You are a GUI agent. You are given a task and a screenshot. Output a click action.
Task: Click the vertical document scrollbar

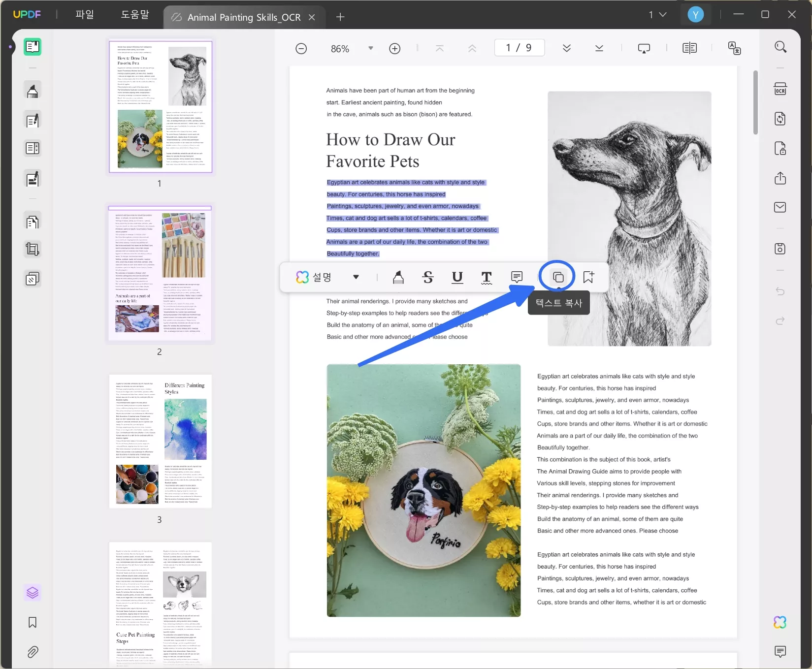click(x=755, y=102)
